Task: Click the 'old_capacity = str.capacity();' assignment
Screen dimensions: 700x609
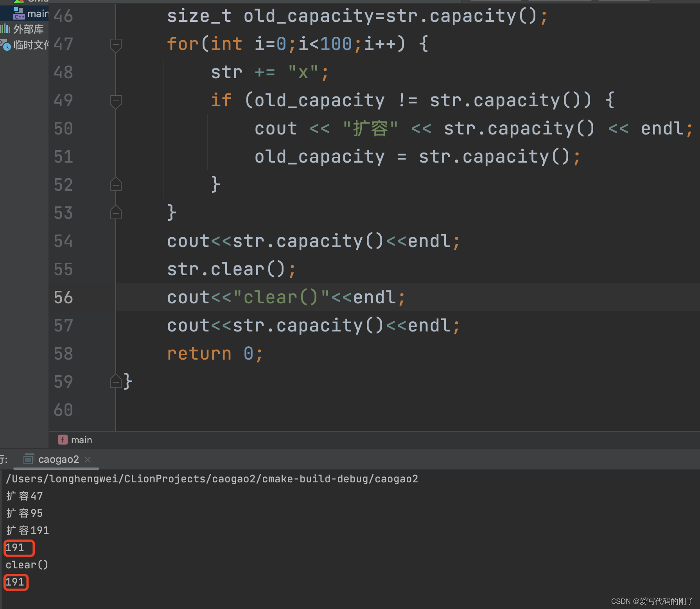Action: point(418,157)
